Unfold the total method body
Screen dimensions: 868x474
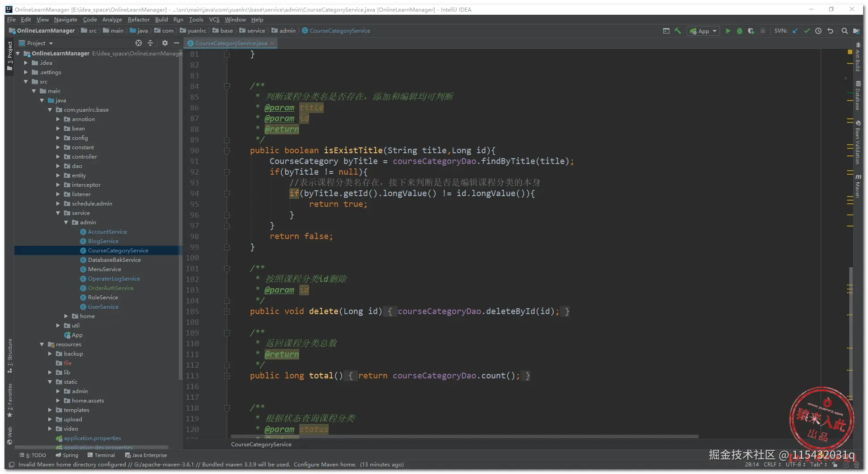tap(227, 376)
